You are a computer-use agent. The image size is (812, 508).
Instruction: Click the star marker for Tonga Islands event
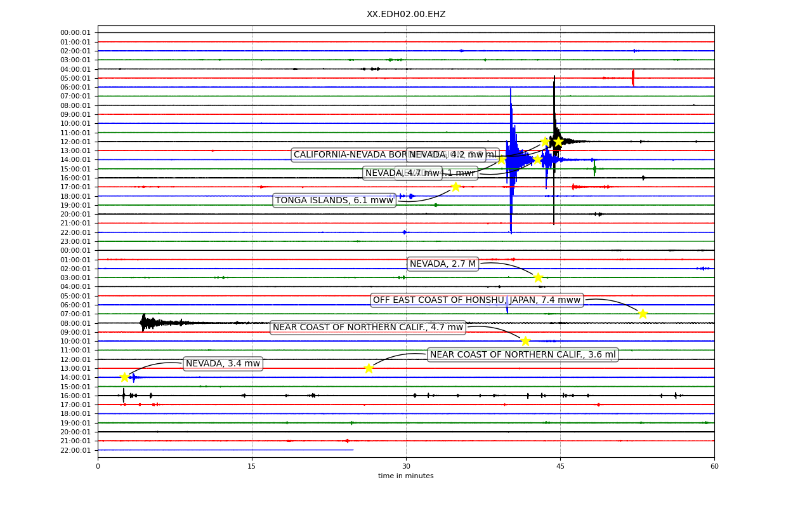(455, 187)
